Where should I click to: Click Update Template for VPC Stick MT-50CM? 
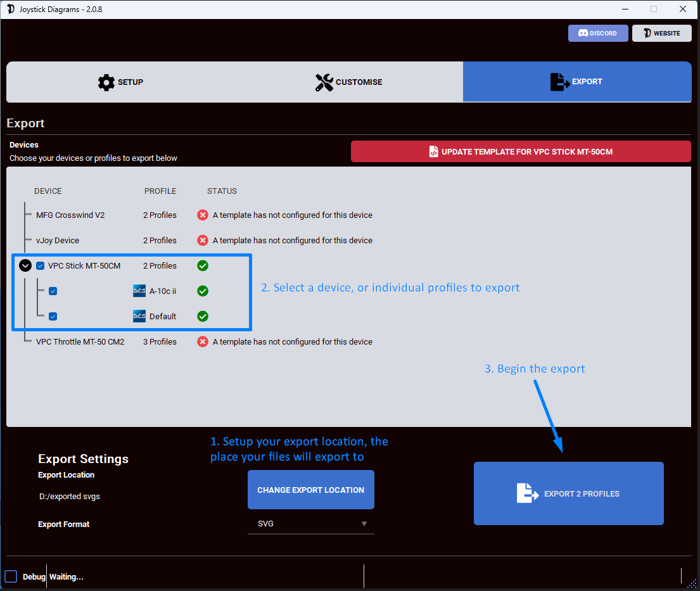[521, 152]
